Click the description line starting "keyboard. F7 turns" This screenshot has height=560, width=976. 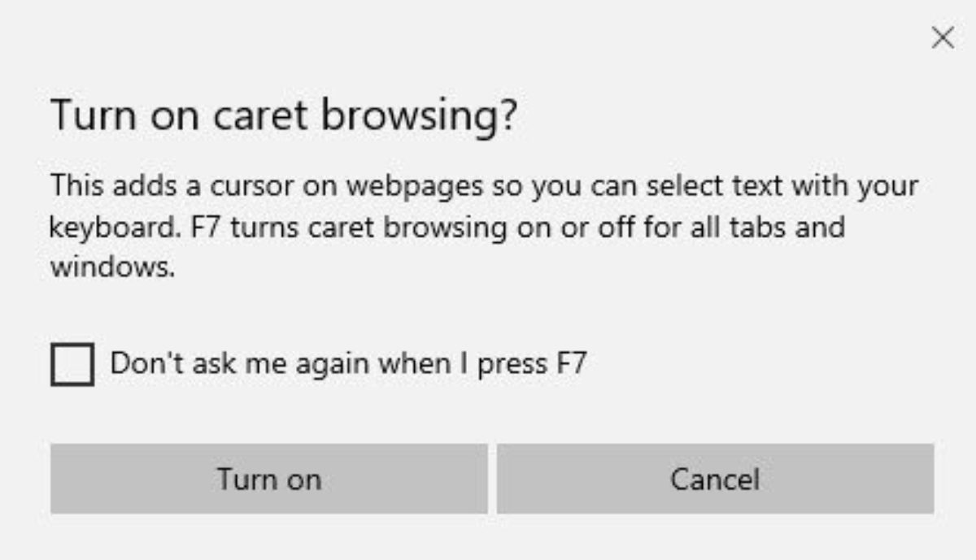click(x=447, y=226)
